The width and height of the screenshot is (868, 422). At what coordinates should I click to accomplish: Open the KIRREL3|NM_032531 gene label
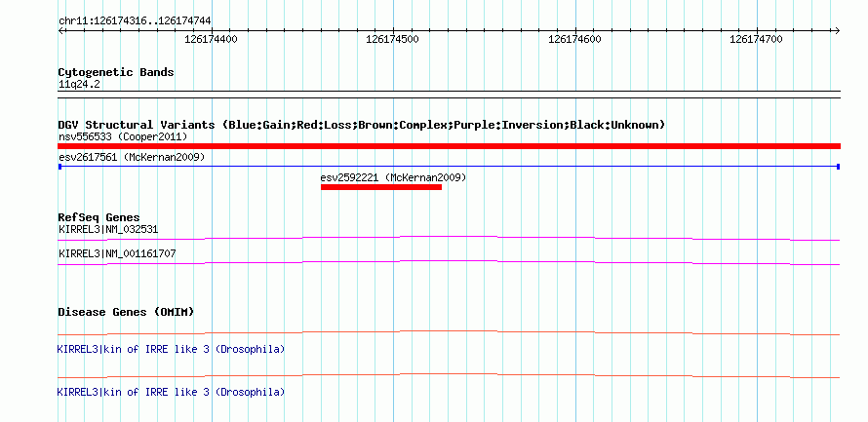click(108, 229)
